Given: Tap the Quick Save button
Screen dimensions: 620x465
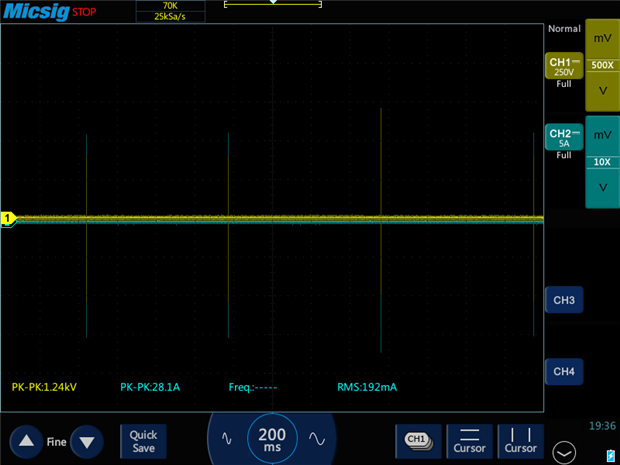Looking at the screenshot, I should 143,441.
